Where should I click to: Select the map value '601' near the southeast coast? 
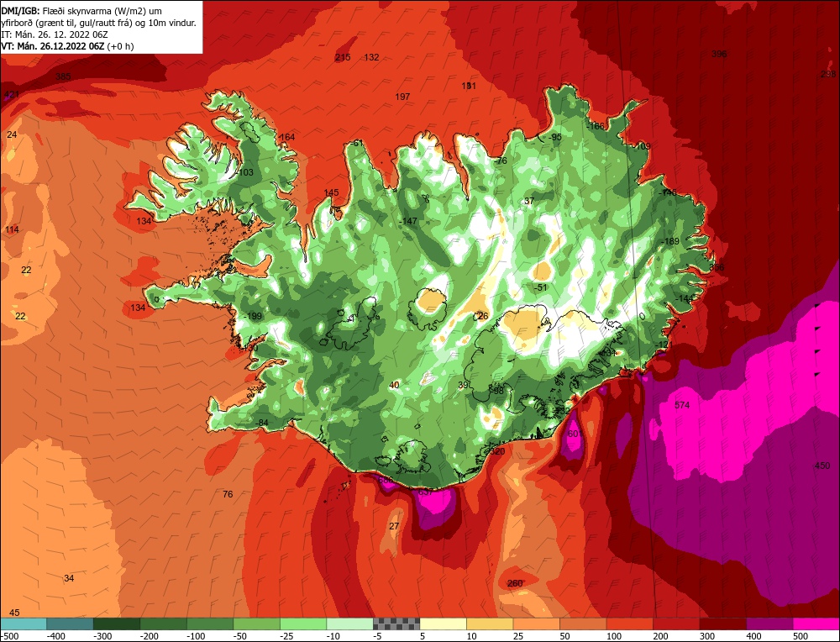click(x=575, y=434)
